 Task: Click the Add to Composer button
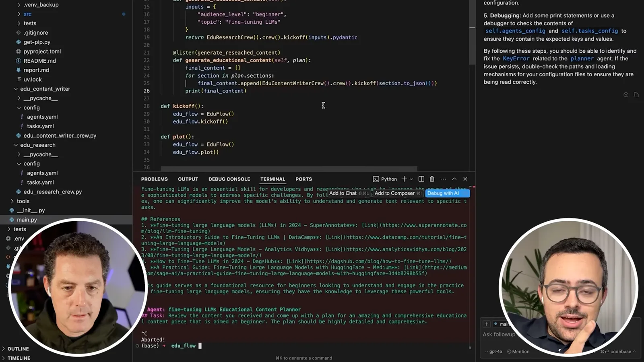click(398, 193)
